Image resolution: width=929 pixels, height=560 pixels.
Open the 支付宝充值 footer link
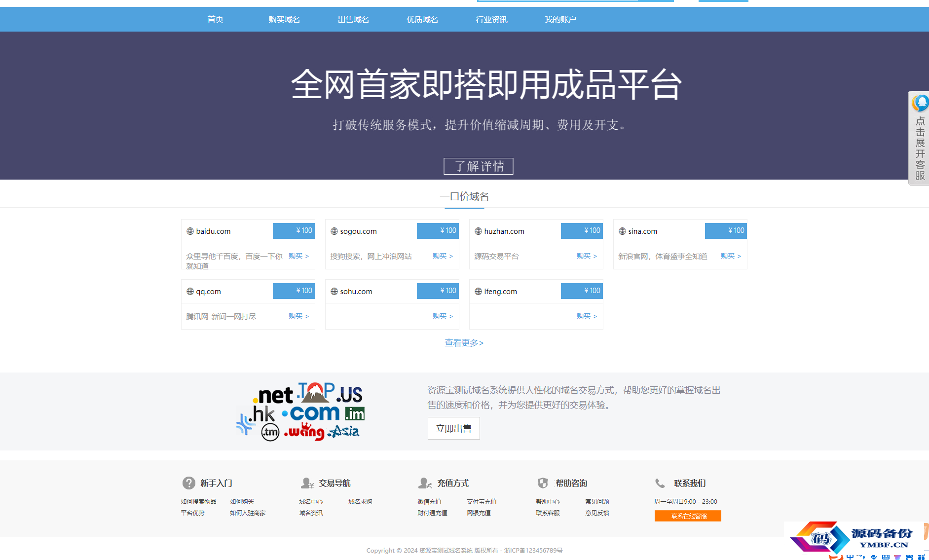pyautogui.click(x=482, y=501)
